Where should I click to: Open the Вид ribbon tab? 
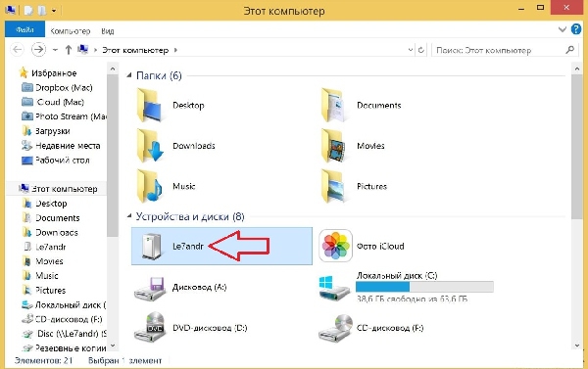click(108, 31)
